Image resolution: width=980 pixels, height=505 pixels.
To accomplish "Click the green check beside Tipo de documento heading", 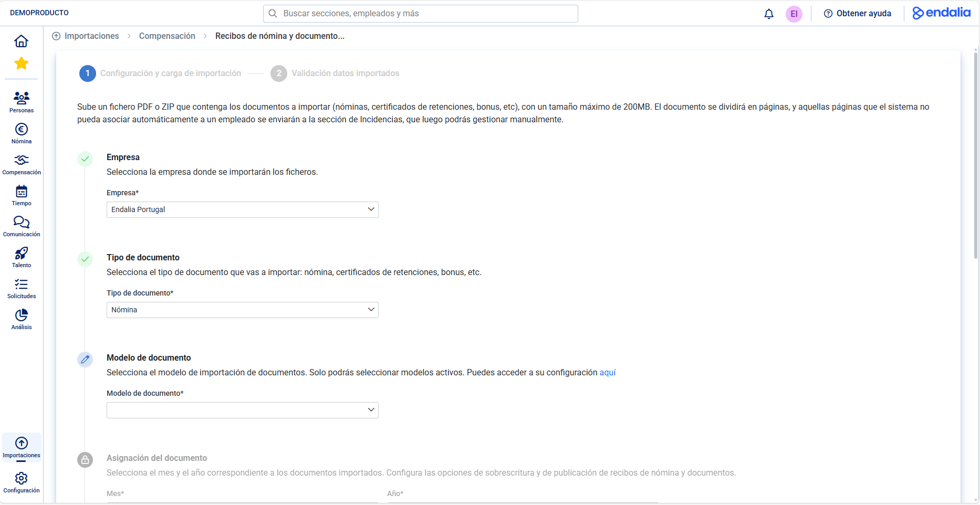I will pos(85,259).
